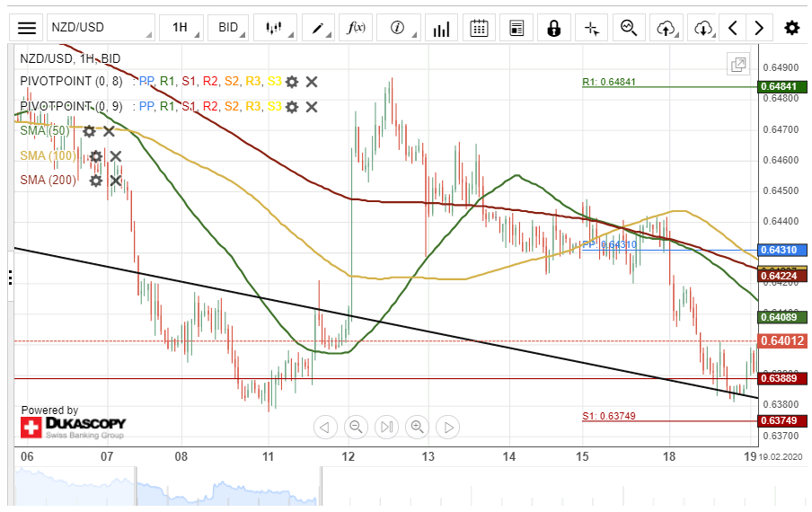Click the volume bars icon
The image size is (812, 512).
pos(441,28)
